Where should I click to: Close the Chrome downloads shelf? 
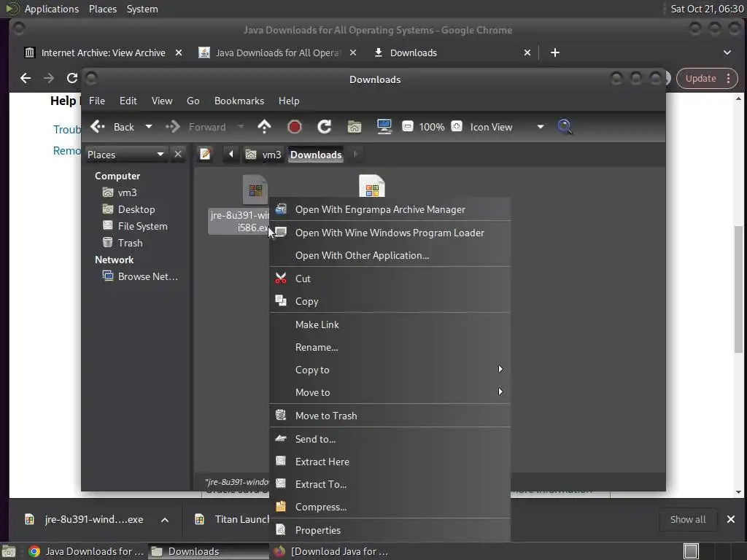(x=731, y=519)
